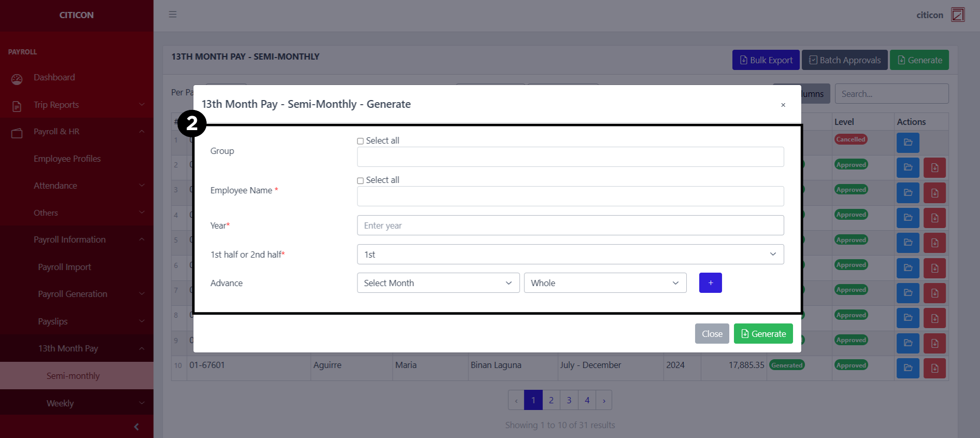980x438 pixels.
Task: Open the citicon user profile icon
Action: click(958, 15)
